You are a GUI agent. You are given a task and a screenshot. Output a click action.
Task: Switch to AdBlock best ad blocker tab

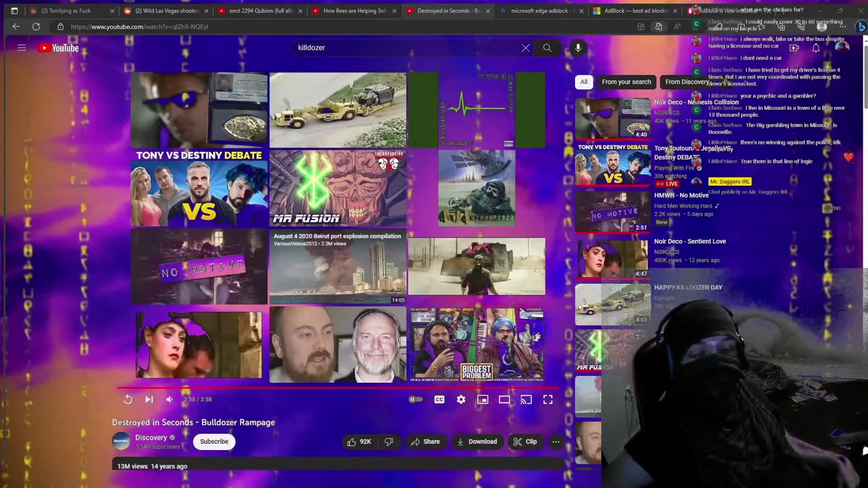coord(635,11)
